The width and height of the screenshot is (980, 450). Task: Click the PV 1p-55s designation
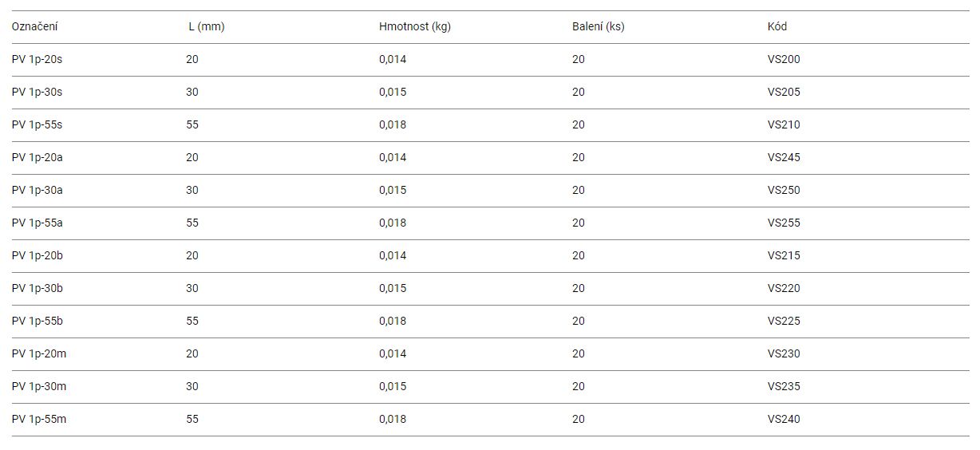pos(37,124)
